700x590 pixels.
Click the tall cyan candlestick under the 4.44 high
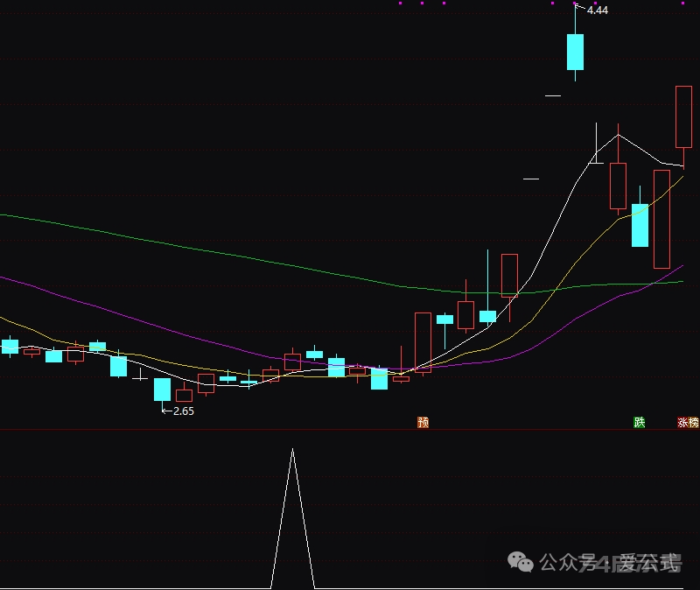coord(575,53)
